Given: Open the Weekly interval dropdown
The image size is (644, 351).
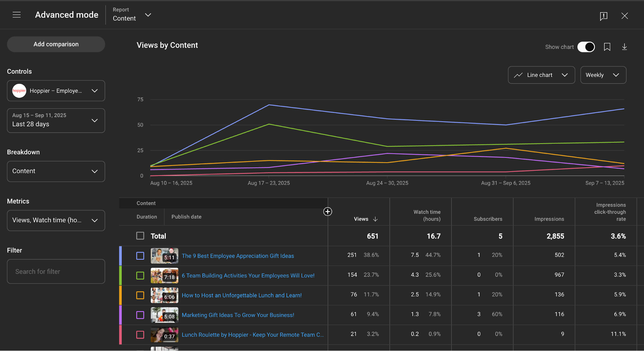Looking at the screenshot, I should pyautogui.click(x=603, y=75).
